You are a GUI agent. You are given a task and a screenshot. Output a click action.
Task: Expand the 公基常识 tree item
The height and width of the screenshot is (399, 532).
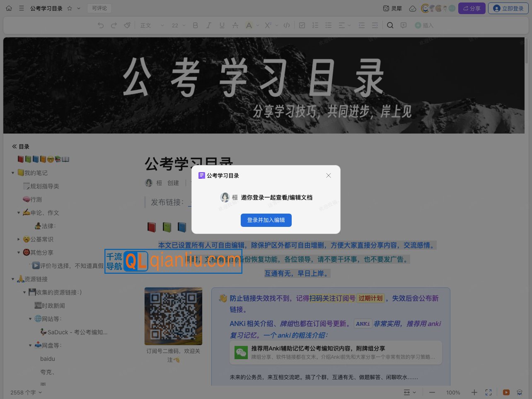point(19,239)
